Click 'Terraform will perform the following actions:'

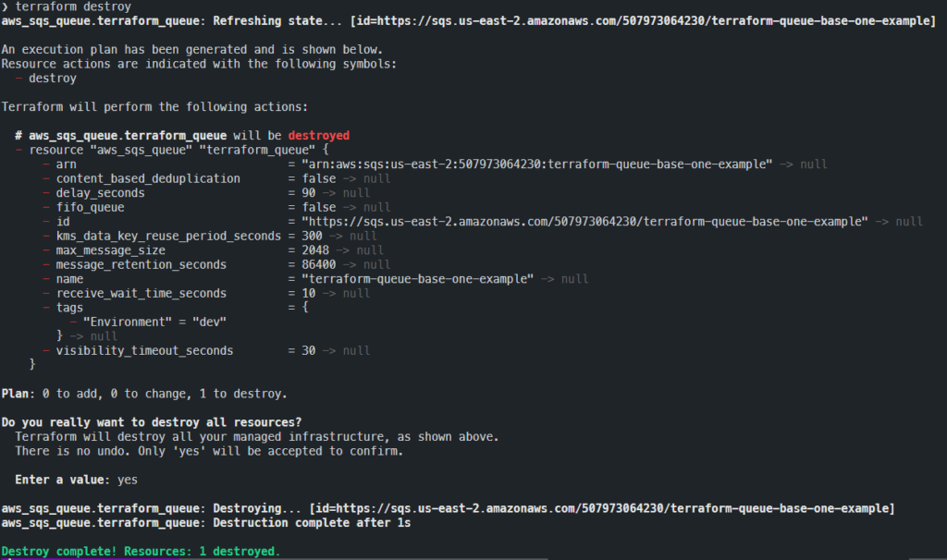(x=154, y=107)
